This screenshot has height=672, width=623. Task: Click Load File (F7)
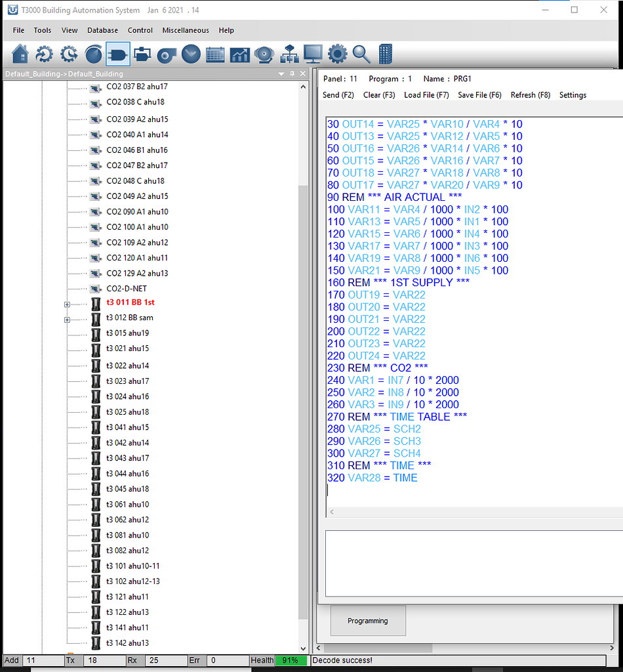(x=426, y=95)
